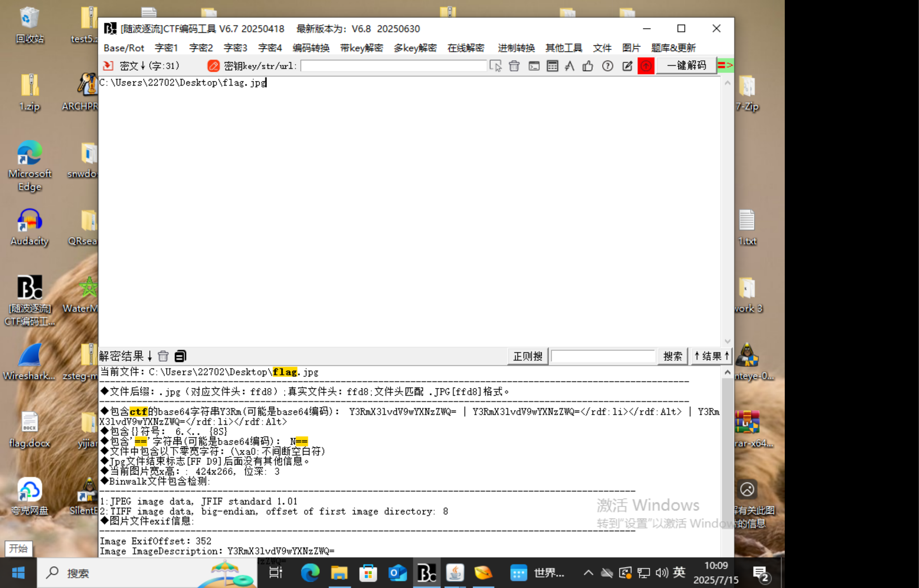Click the copy results icon beside 解密结果

(180, 356)
